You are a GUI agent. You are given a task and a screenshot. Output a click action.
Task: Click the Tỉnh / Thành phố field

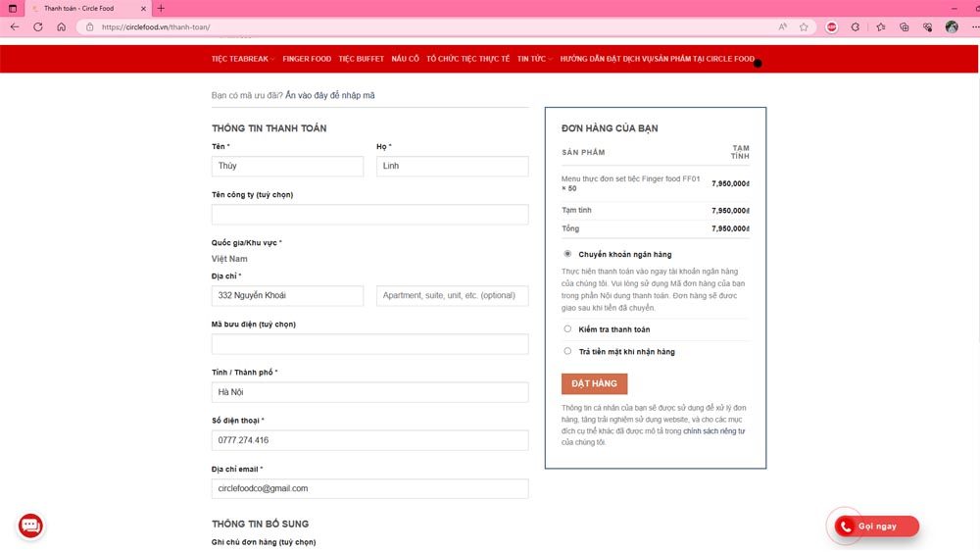pos(370,392)
